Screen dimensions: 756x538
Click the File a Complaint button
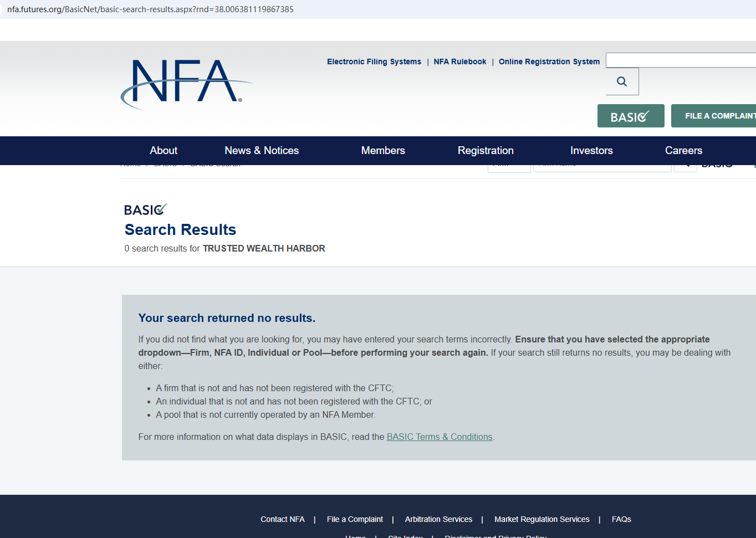click(x=714, y=116)
